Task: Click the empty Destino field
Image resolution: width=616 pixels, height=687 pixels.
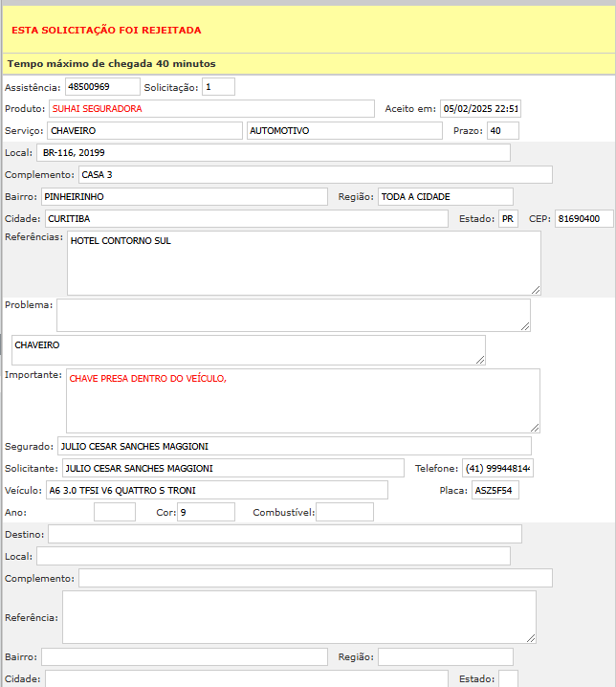Action: [285, 534]
